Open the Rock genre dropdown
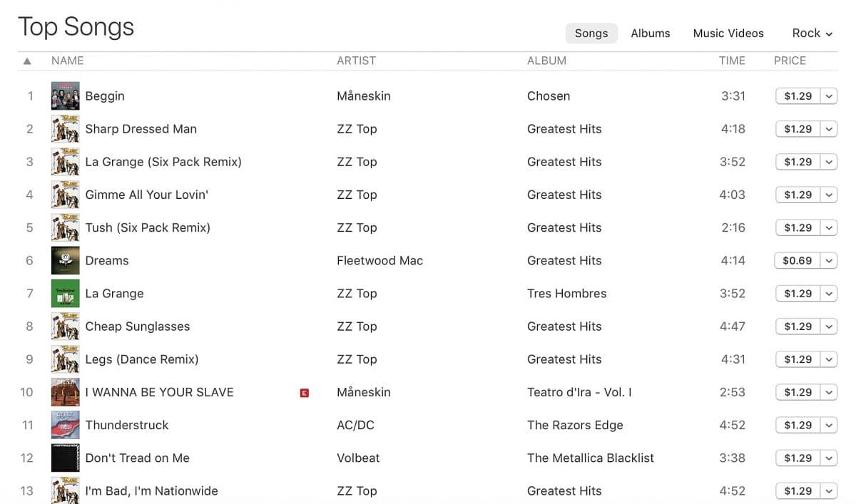The height and width of the screenshot is (504, 856). [812, 34]
